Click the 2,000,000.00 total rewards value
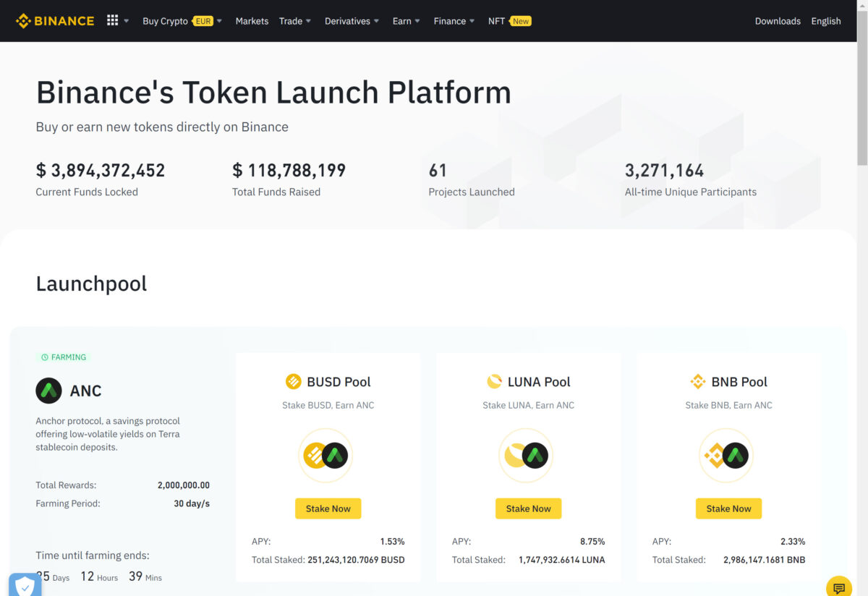Image resolution: width=868 pixels, height=596 pixels. pyautogui.click(x=184, y=485)
